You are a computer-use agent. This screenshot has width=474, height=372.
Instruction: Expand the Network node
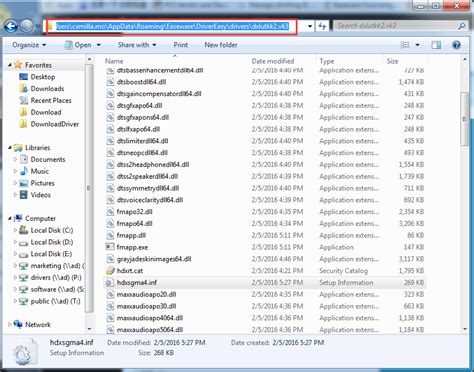pos(9,325)
